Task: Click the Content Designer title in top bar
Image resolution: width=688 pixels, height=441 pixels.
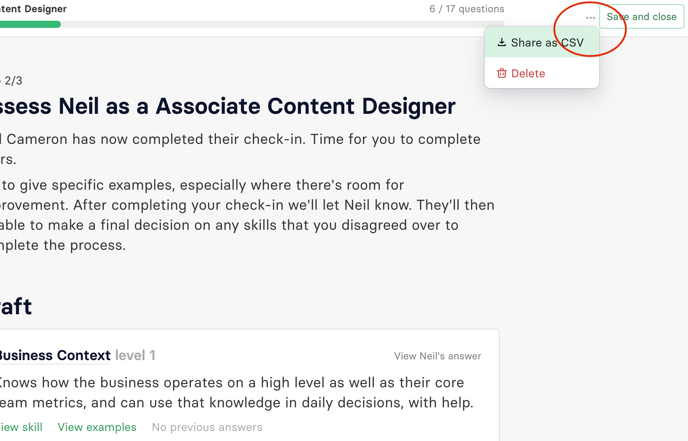Action: [x=34, y=9]
